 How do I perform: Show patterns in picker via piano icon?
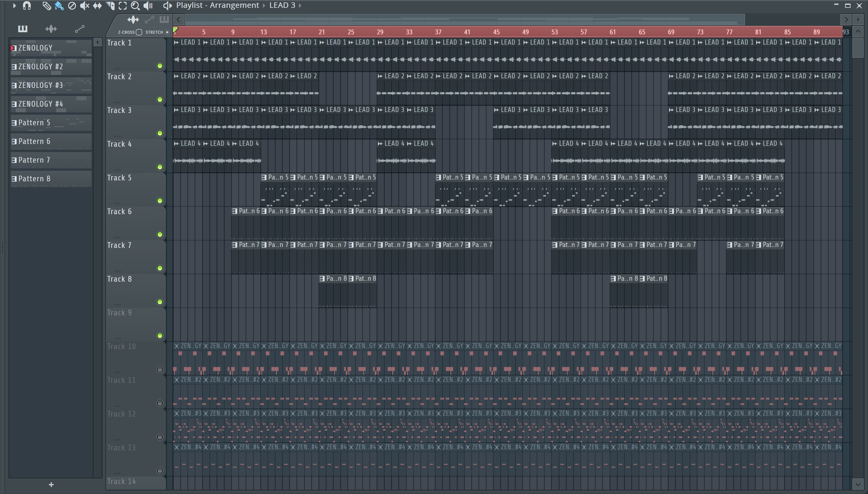point(23,29)
